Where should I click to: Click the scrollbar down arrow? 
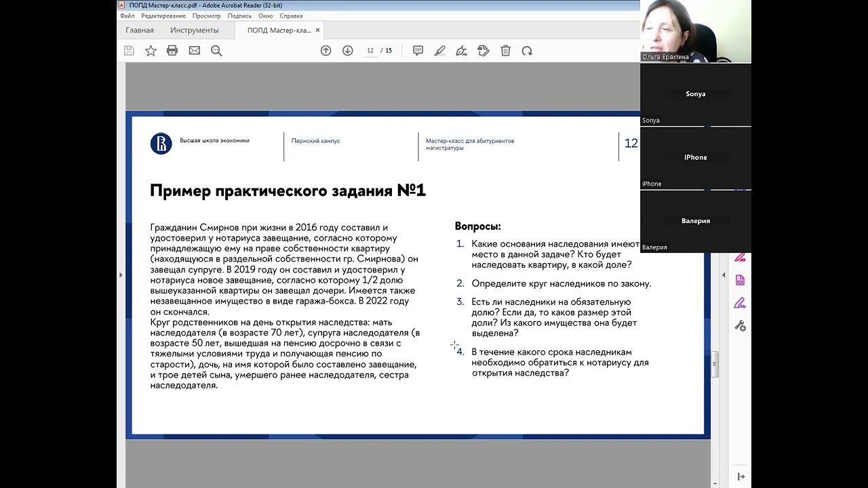pyautogui.click(x=715, y=484)
